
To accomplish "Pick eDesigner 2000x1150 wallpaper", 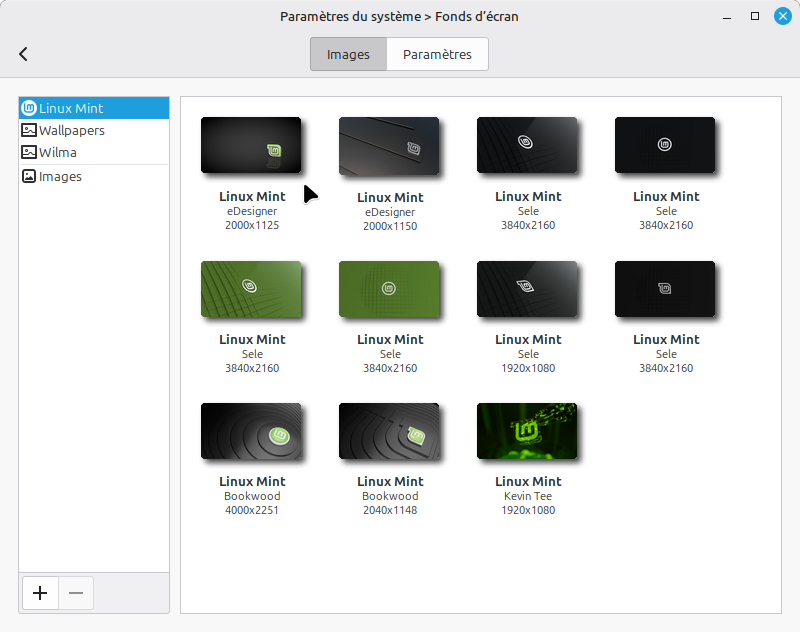I will tap(389, 146).
